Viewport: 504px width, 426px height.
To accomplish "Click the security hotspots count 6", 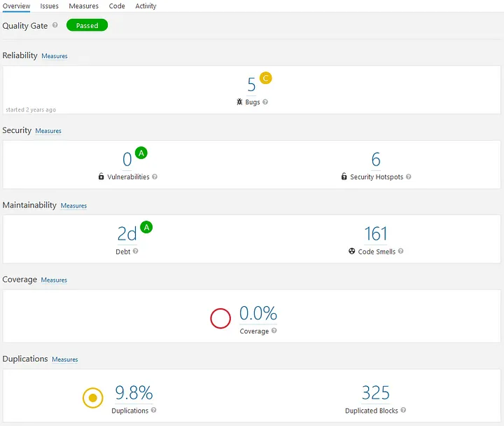I will click(x=376, y=160).
